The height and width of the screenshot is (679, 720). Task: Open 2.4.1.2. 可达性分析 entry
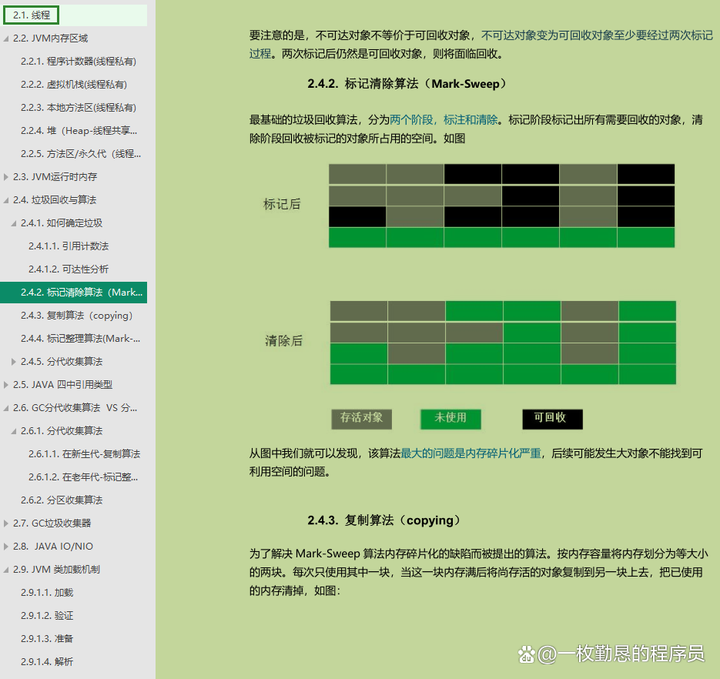pos(68,269)
